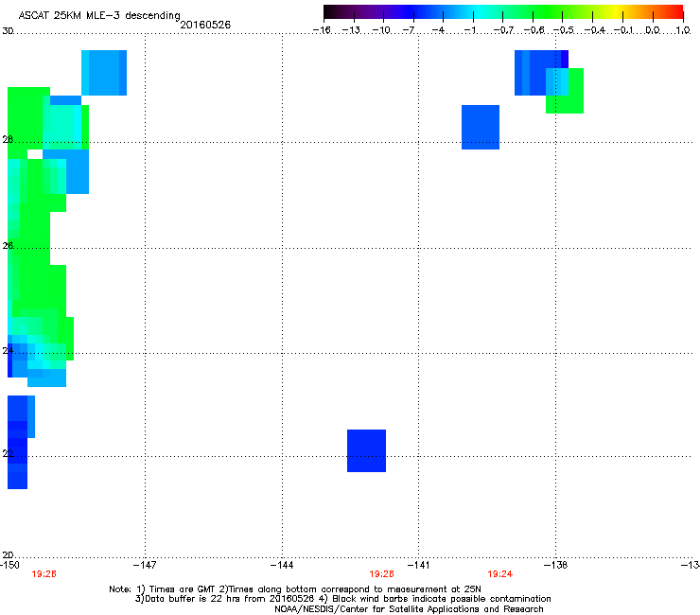Click longitude label -141
Image resolution: width=700 pixels, height=615 pixels.
click(419, 565)
